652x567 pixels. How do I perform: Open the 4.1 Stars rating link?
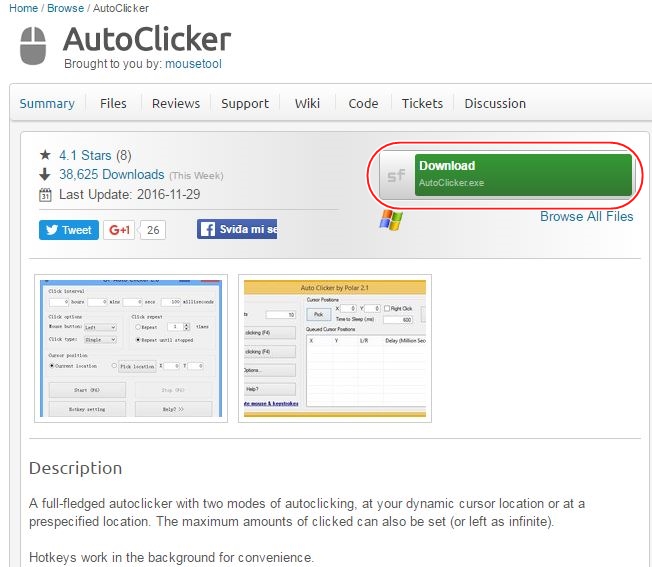pyautogui.click(x=85, y=155)
